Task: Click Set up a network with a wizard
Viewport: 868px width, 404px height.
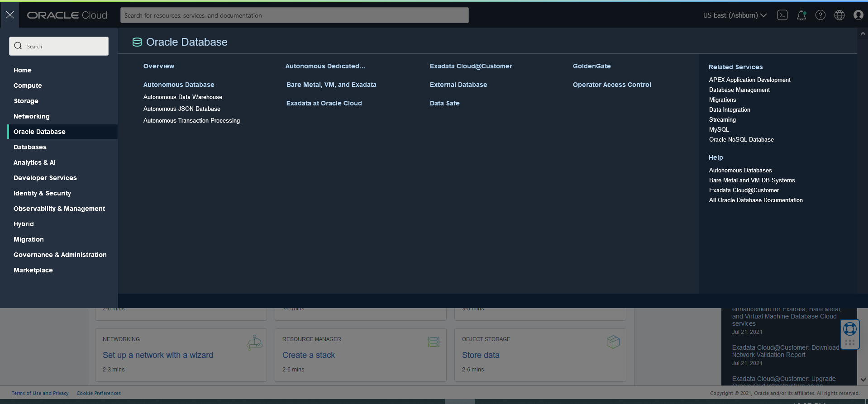Action: [158, 355]
